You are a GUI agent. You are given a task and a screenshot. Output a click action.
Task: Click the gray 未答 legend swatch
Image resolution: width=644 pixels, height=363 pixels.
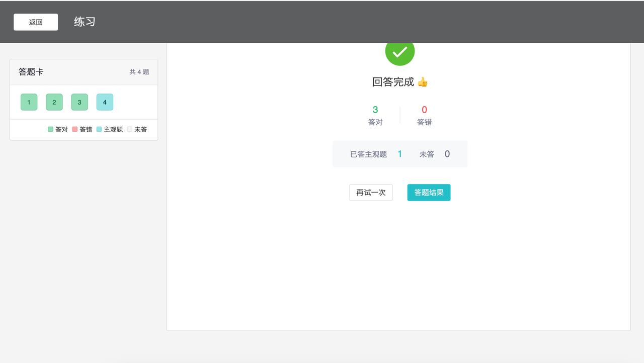click(x=129, y=129)
